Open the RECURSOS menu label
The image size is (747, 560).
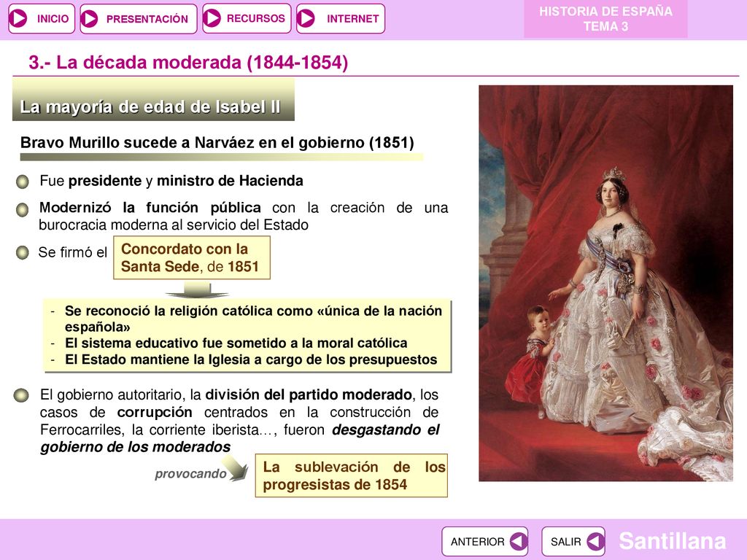point(256,18)
